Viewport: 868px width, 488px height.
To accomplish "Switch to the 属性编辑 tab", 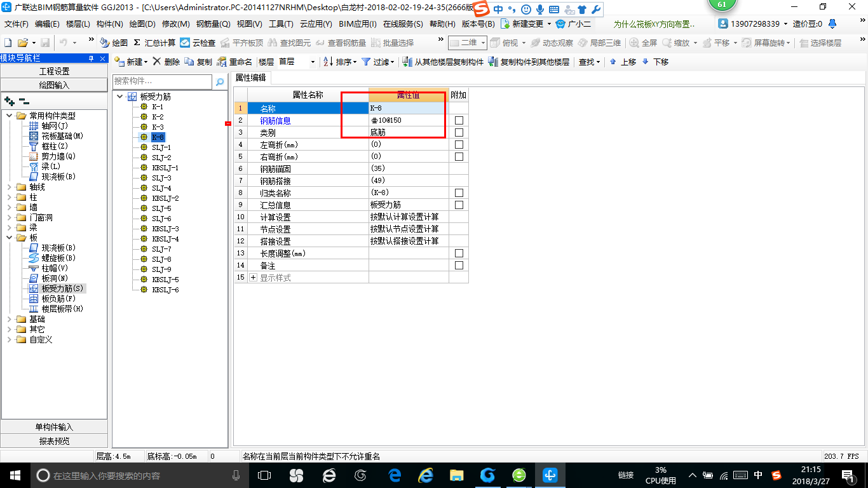I will click(251, 78).
